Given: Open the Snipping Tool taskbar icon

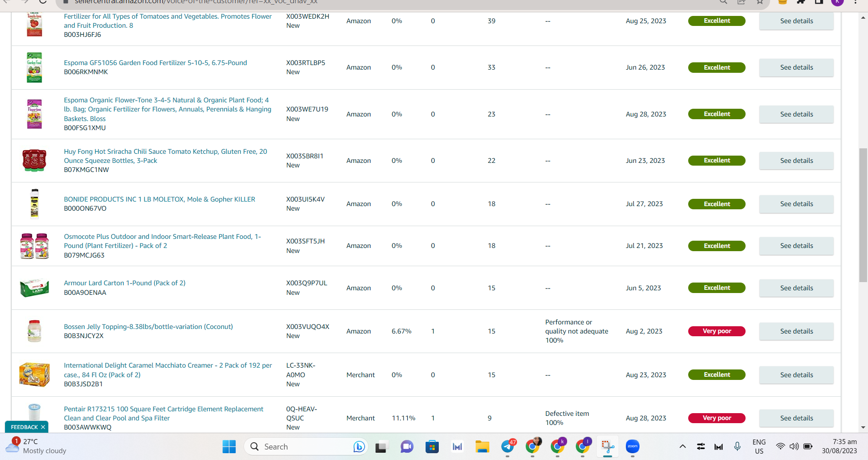Looking at the screenshot, I should click(x=608, y=447).
